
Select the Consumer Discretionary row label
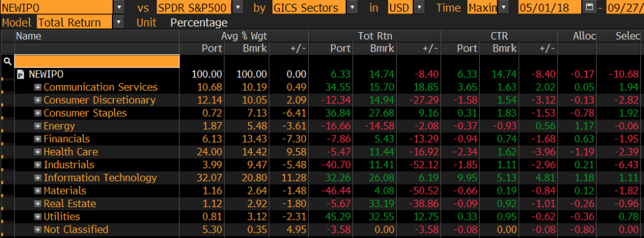(99, 100)
